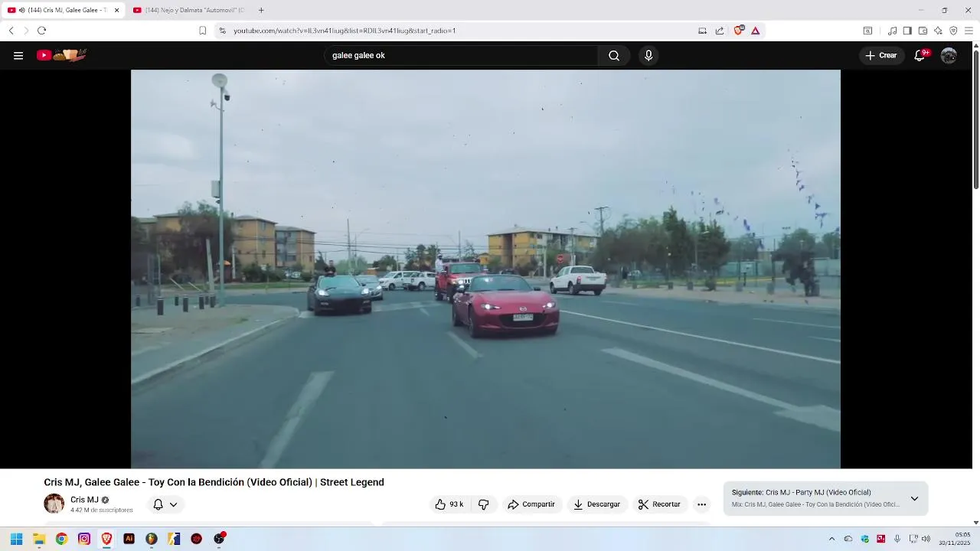Open Adobe Illustrator from taskbar

point(129,539)
